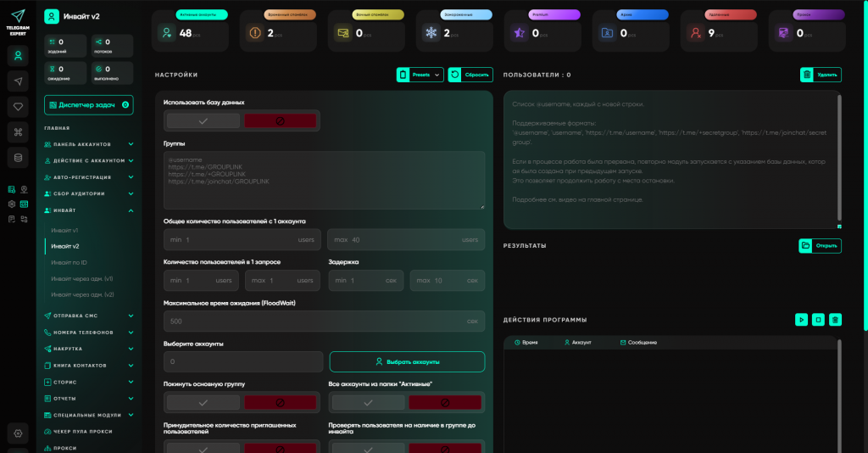Enable the Использовать базу данных checkmark toggle
Screen dimensions: 868x453
203,121
